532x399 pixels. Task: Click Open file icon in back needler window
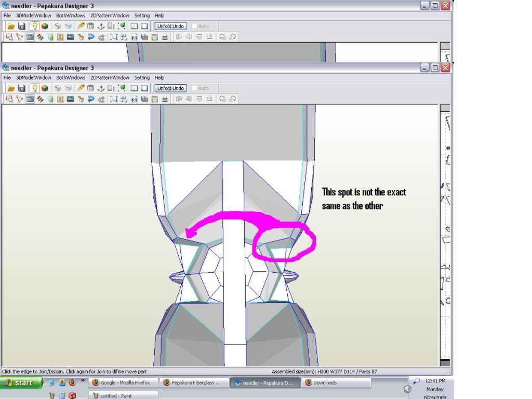pyautogui.click(x=11, y=26)
